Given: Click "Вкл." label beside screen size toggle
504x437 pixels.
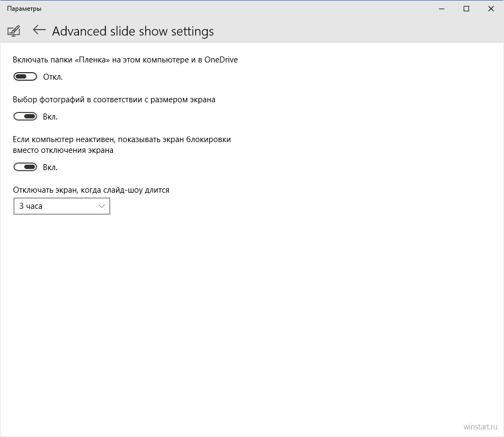Looking at the screenshot, I should pyautogui.click(x=50, y=117).
